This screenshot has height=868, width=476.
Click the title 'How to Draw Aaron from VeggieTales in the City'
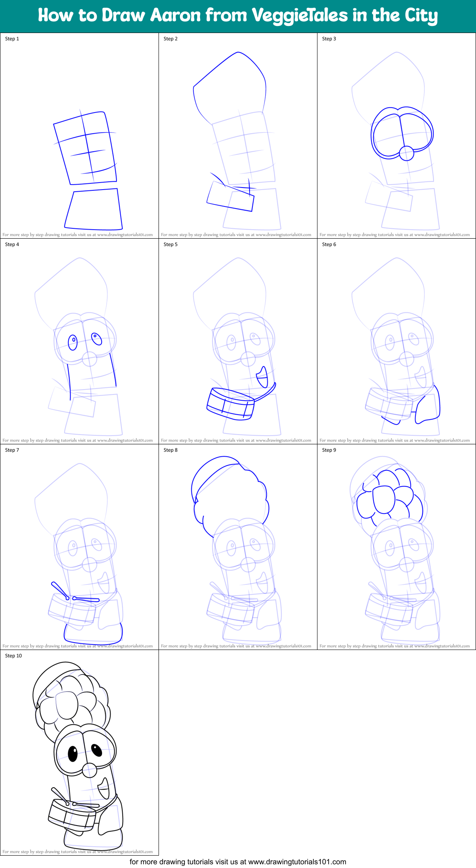click(x=238, y=16)
